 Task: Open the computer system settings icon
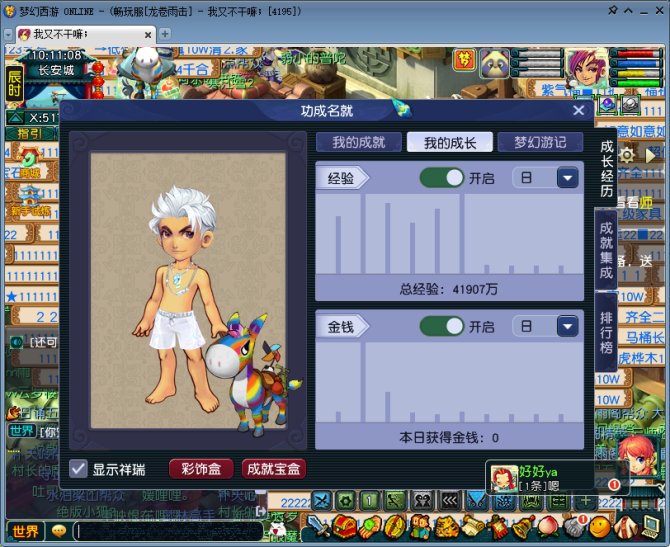pyautogui.click(x=650, y=526)
